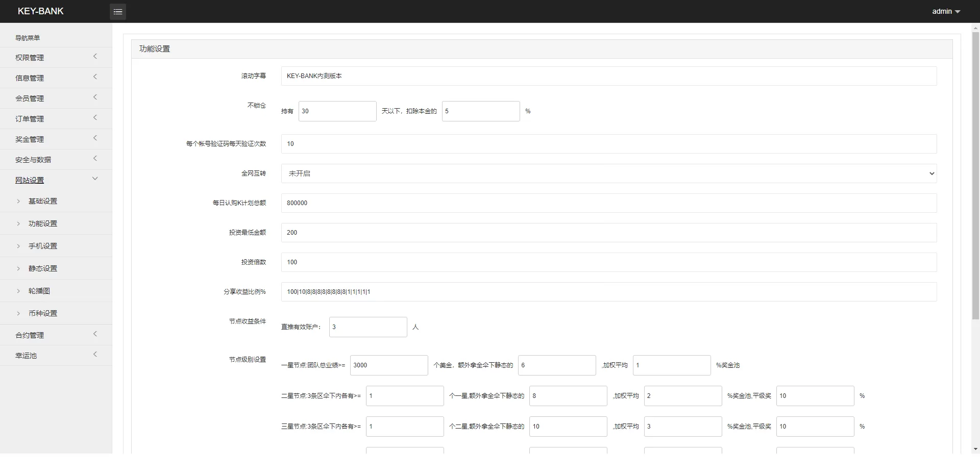Screen dimensions: 980x475
Task: Expand the 安全与数据 sidebar section
Action: tap(56, 159)
